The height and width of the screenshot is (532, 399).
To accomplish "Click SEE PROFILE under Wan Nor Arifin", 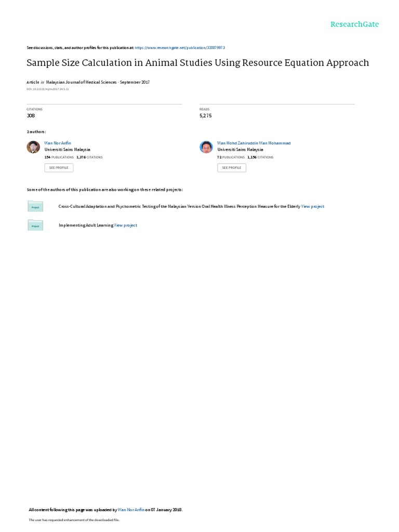I will (x=59, y=168).
